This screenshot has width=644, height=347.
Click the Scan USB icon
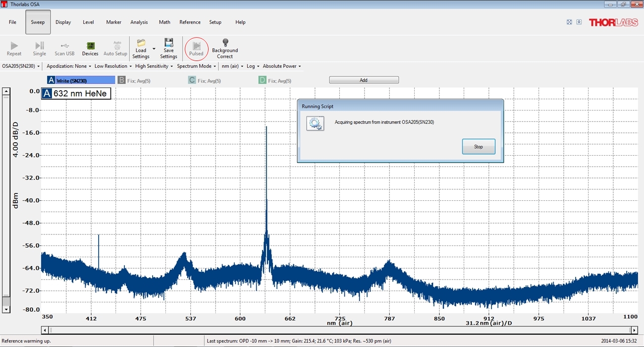pyautogui.click(x=64, y=46)
